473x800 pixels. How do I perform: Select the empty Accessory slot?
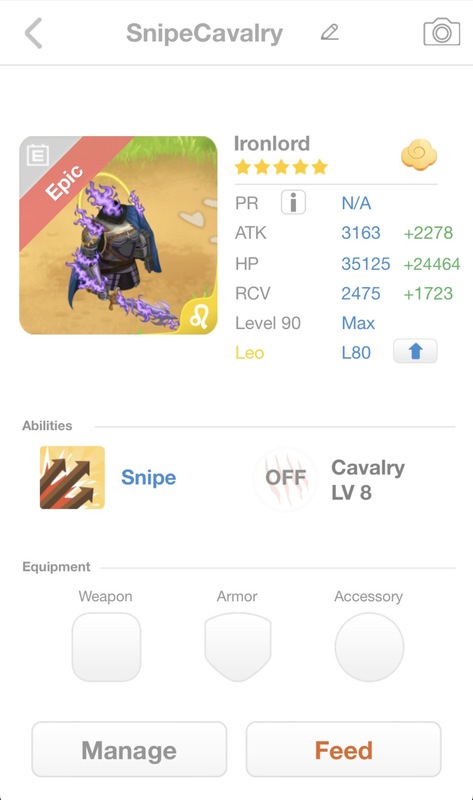point(369,647)
